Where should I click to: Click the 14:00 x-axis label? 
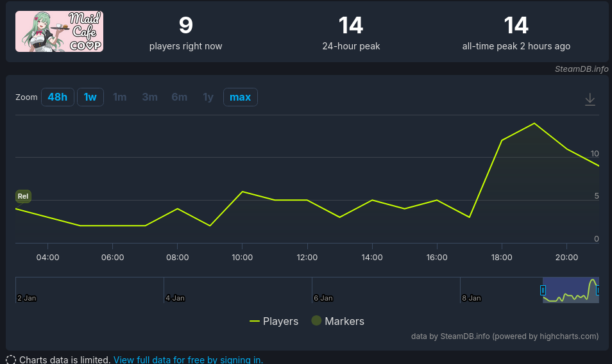tap(372, 257)
